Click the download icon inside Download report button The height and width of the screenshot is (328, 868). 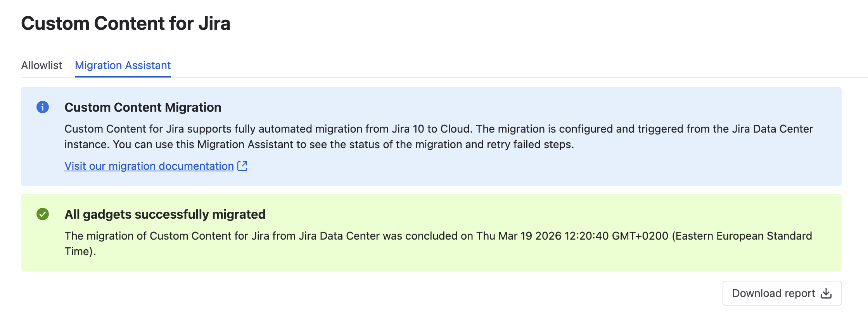click(x=825, y=293)
